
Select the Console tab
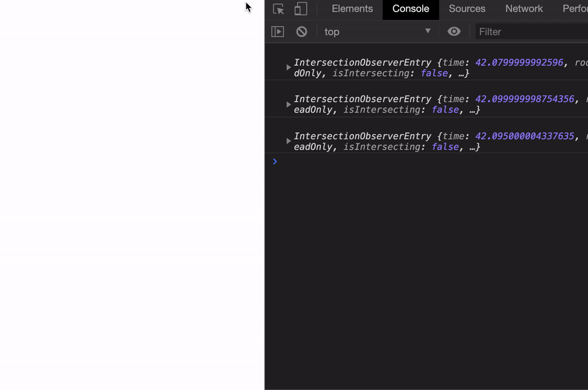pyautogui.click(x=410, y=9)
